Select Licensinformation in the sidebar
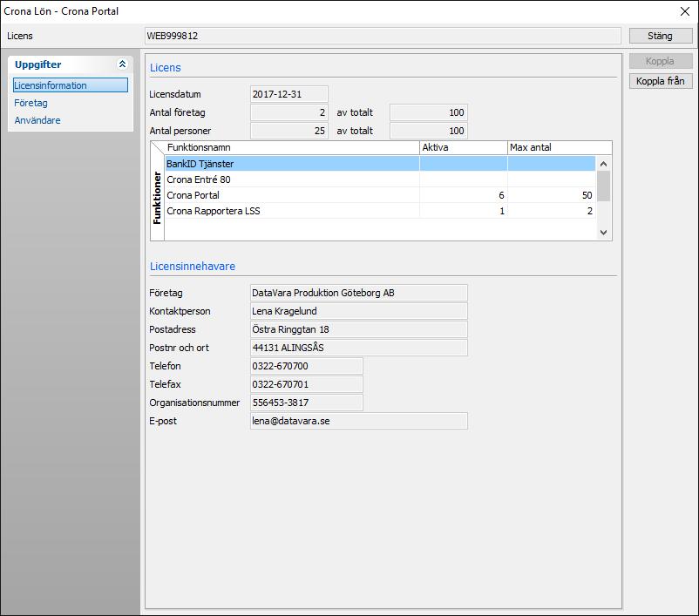Screen dimensions: 699x616 (71, 85)
